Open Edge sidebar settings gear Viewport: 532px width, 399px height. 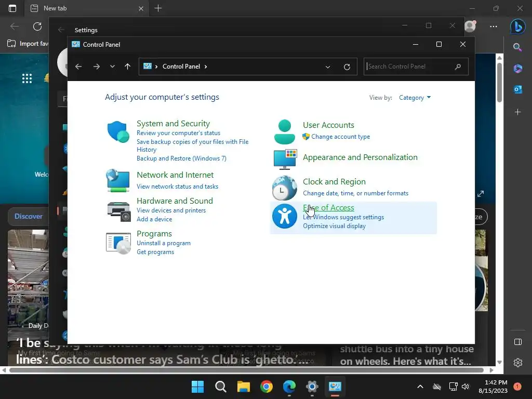coord(518,363)
